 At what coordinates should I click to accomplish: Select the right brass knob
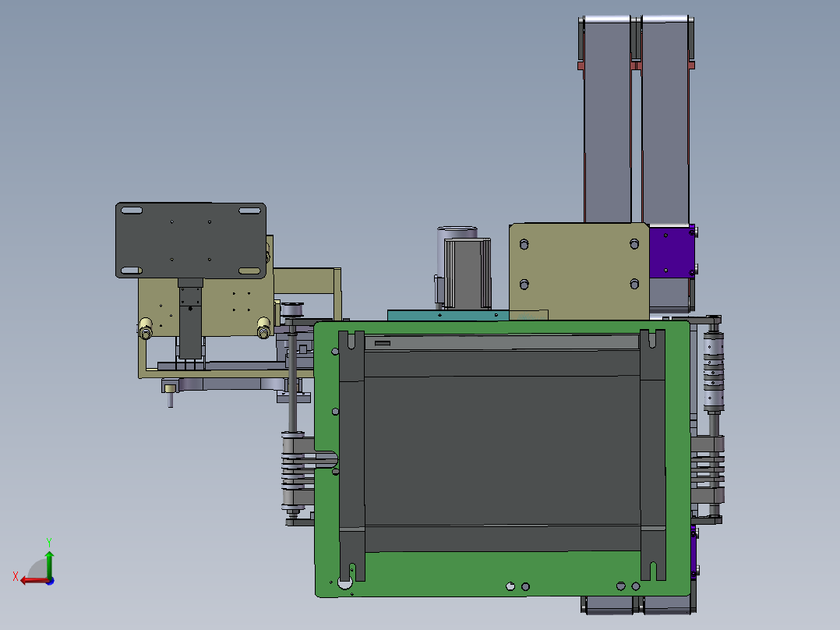tap(263, 327)
